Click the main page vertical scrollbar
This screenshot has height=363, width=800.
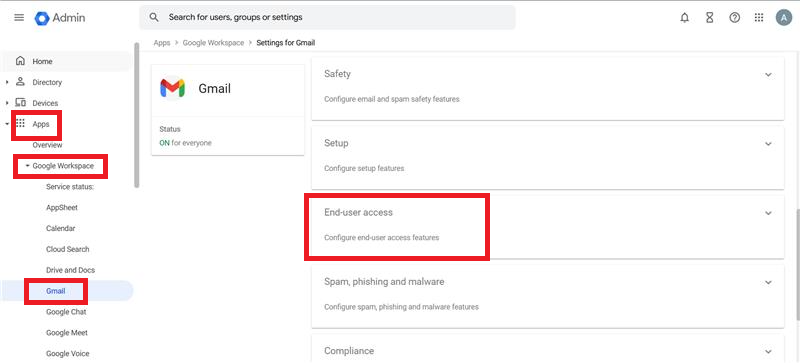797,264
